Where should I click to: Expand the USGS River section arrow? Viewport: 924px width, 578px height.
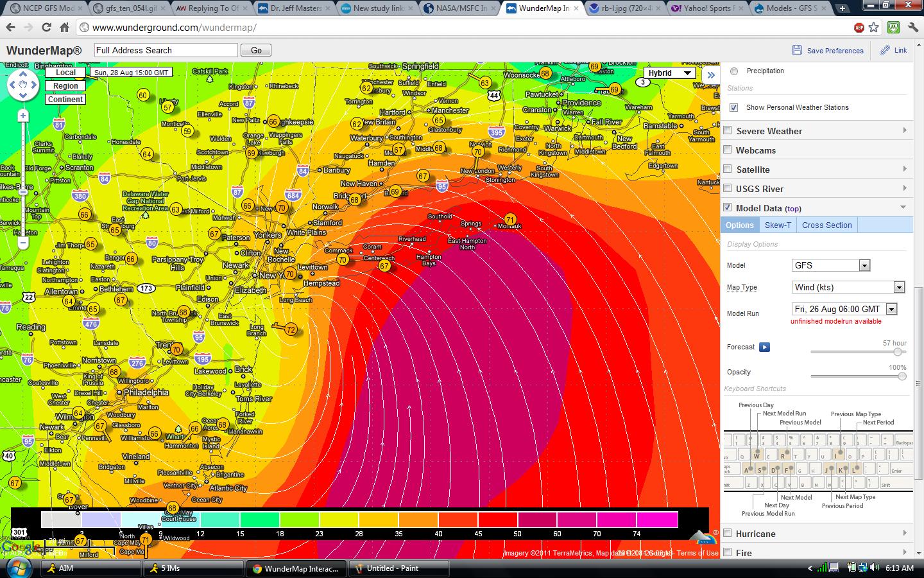point(905,188)
